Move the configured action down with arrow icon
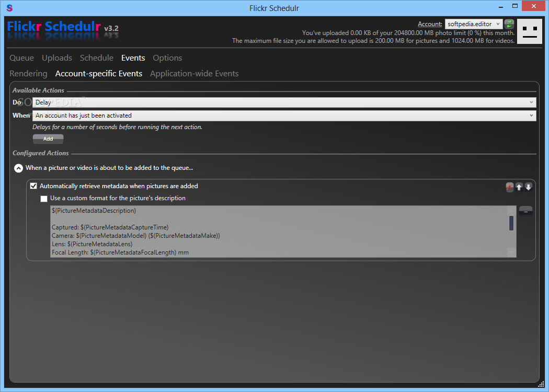 tap(528, 187)
